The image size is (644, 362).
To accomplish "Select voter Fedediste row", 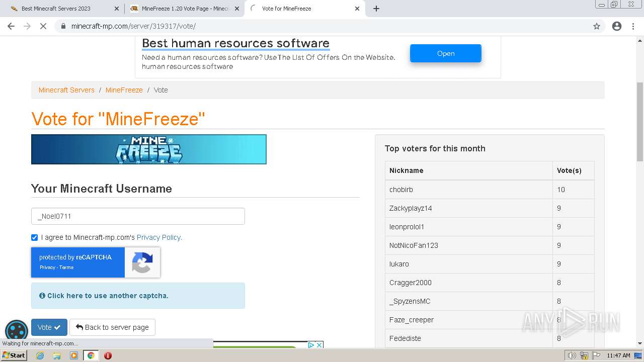I will coord(490,338).
